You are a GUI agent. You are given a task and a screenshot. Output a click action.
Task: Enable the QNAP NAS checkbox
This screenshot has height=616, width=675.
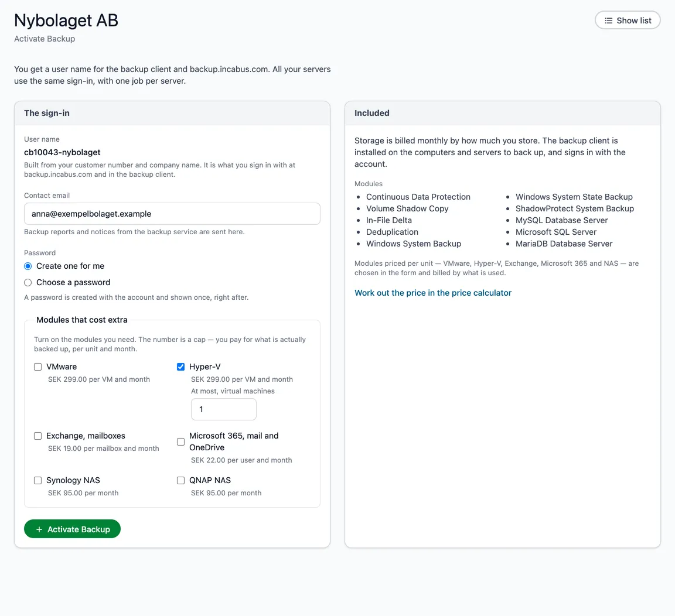[x=181, y=480]
